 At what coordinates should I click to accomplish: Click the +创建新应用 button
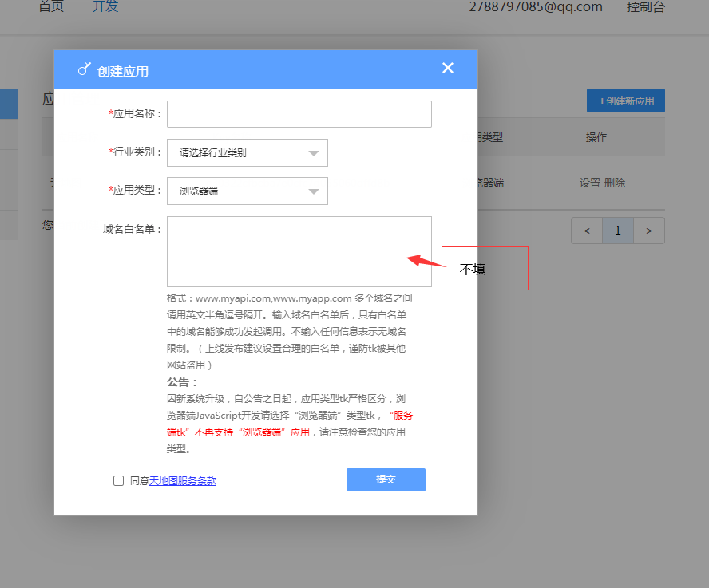pos(625,101)
